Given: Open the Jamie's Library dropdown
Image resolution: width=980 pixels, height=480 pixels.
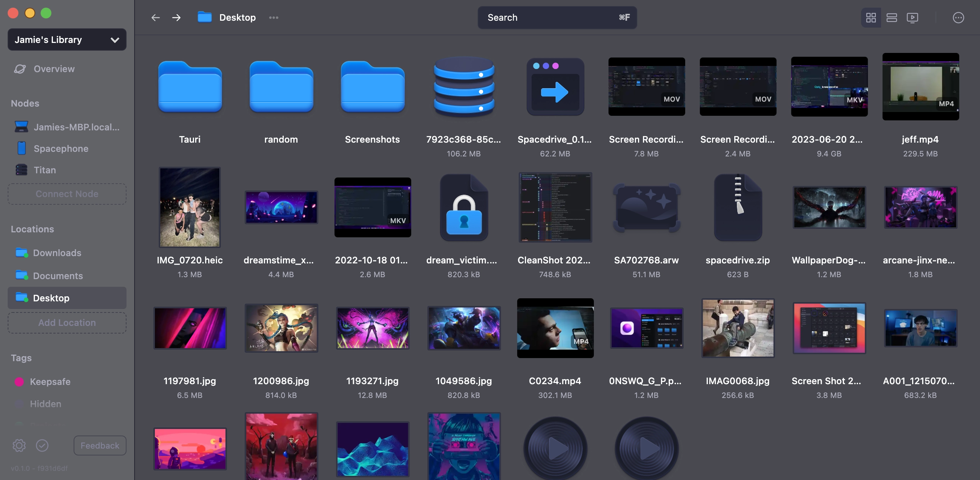Looking at the screenshot, I should click(67, 39).
